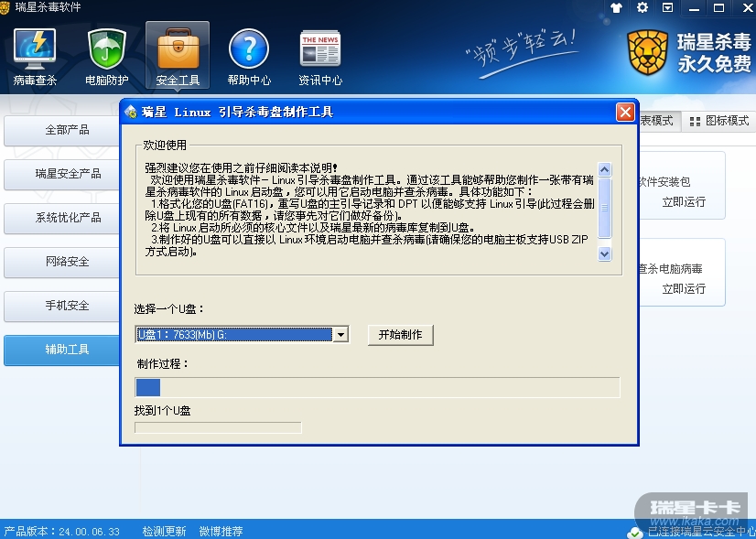Image resolution: width=756 pixels, height=539 pixels.
Task: Click 检测更新 in status bar
Action: tap(164, 532)
